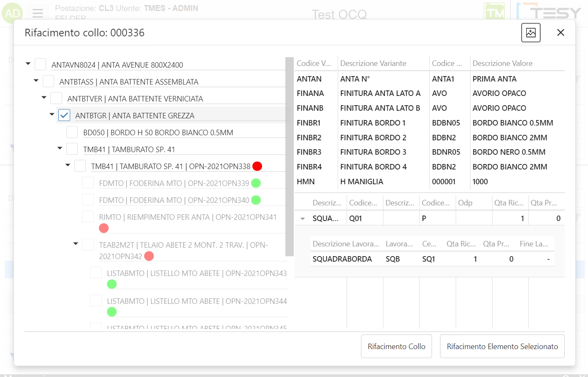This screenshot has width=588, height=377.
Task: Click the tree panel vertical scrollbar
Action: tap(290, 156)
